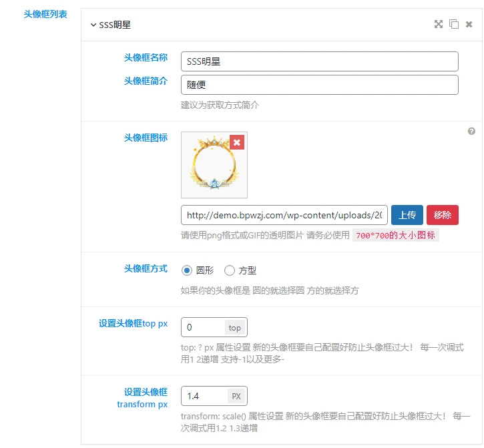Screen dimensions: 484x448
Task: Click the SSS明星 header title
Action: pos(115,25)
